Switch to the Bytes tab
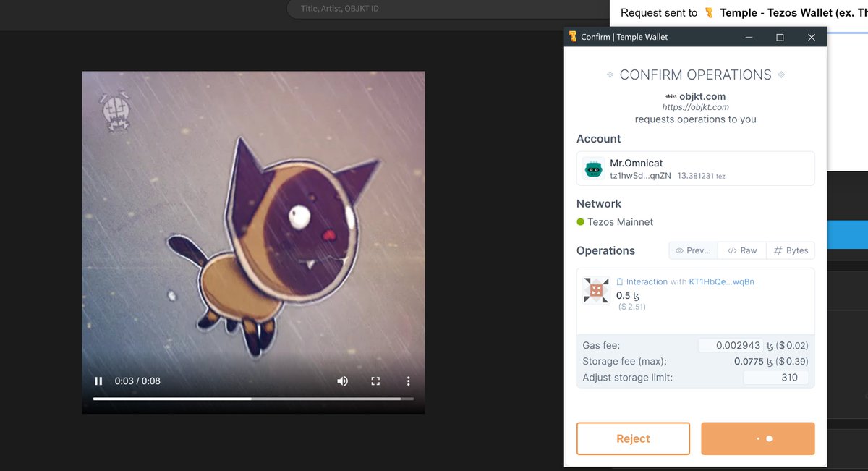This screenshot has height=471, width=868. point(791,250)
